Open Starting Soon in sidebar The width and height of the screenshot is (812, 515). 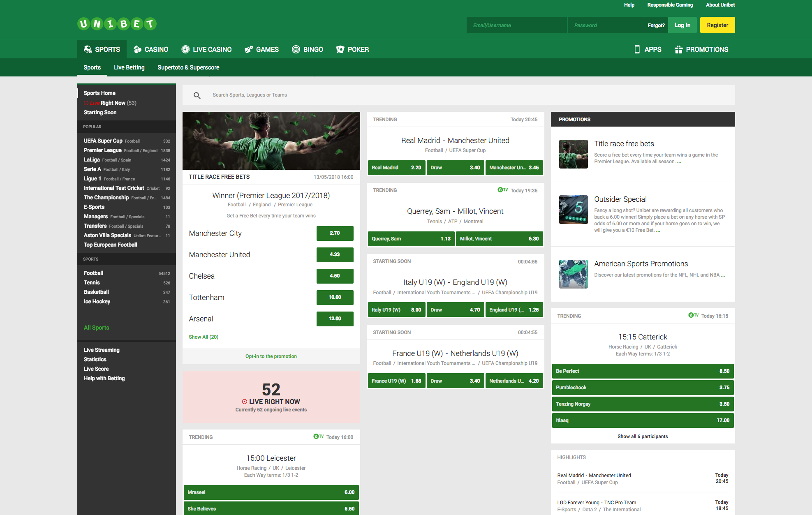(100, 113)
